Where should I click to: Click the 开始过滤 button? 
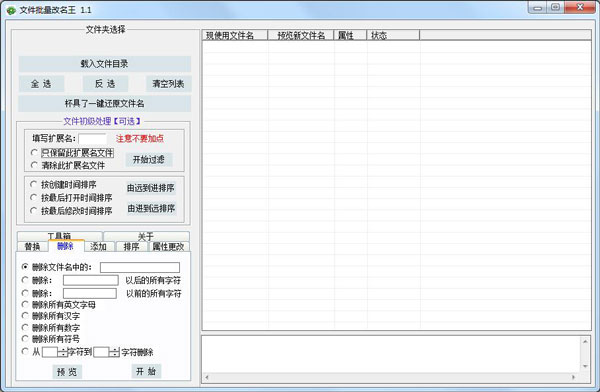(149, 160)
